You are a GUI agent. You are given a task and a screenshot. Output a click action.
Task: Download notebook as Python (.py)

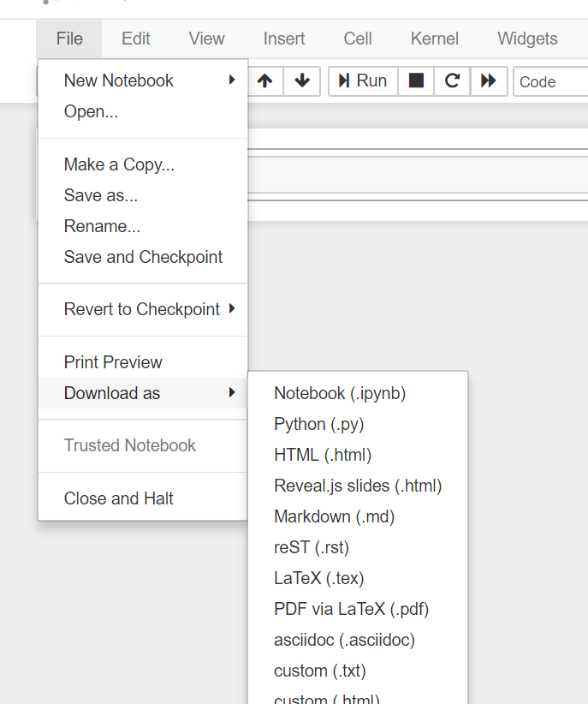pyautogui.click(x=312, y=424)
